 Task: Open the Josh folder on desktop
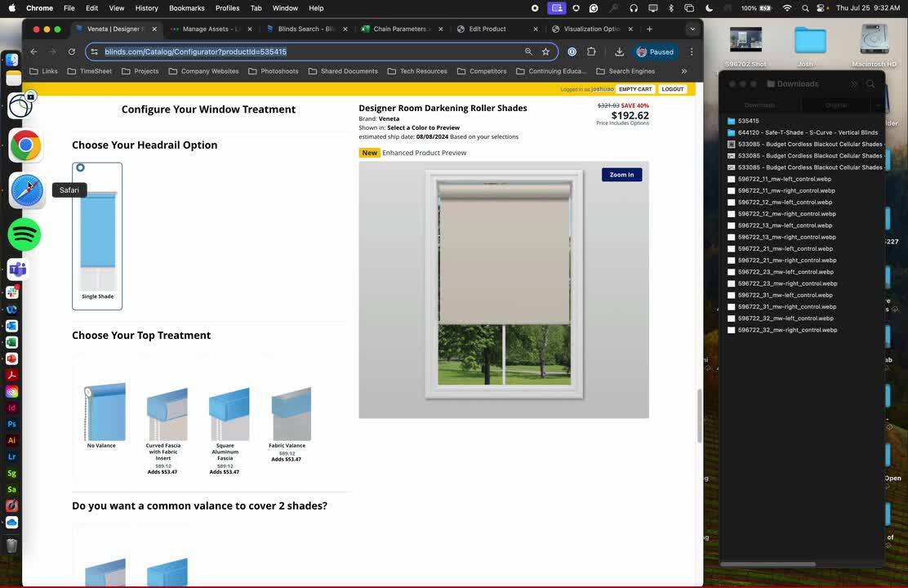click(809, 47)
